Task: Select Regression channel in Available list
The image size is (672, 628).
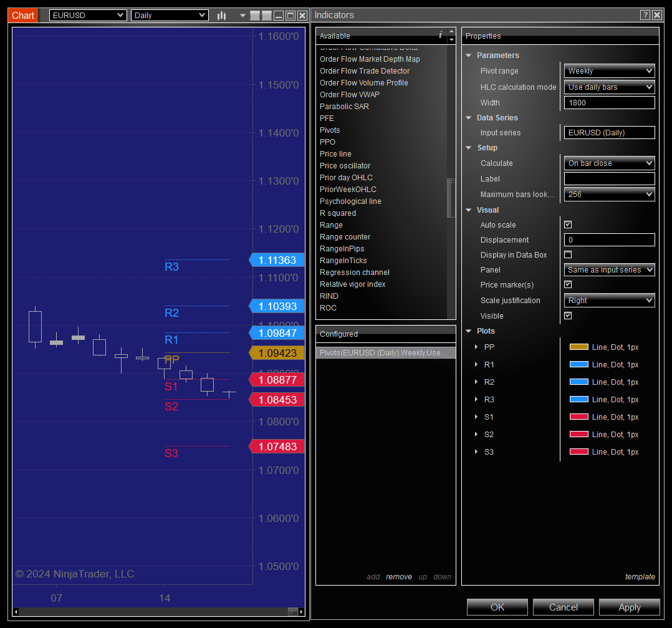Action: click(355, 272)
